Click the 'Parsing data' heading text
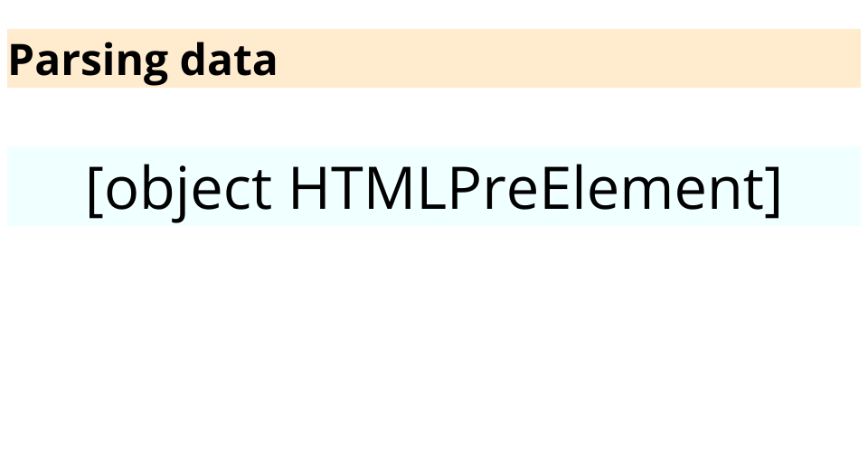868x452 pixels. [x=143, y=61]
